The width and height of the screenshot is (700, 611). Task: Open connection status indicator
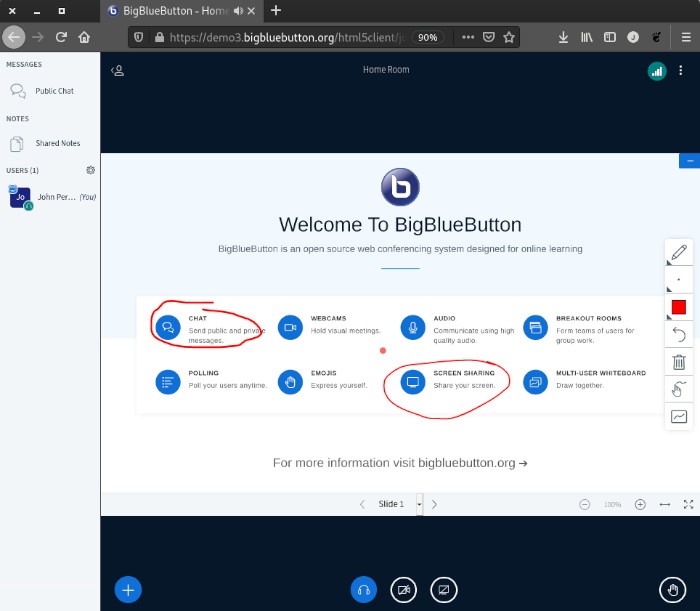pyautogui.click(x=657, y=71)
